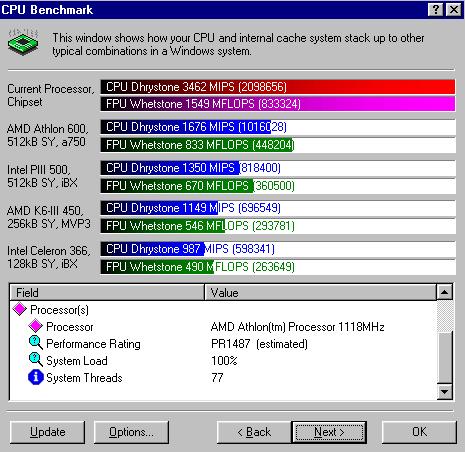Click the AMD K6-III 450 label
The image size is (465, 452).
pos(49,217)
